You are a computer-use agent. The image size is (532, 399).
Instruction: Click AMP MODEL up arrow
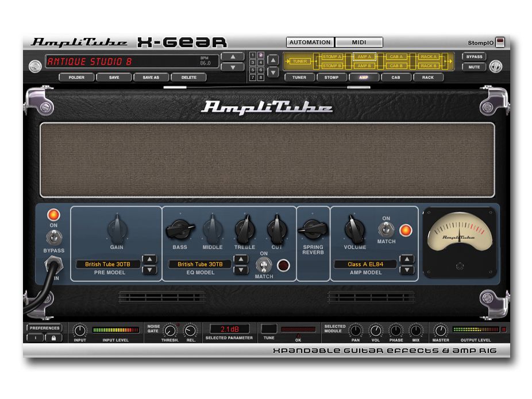click(x=407, y=259)
